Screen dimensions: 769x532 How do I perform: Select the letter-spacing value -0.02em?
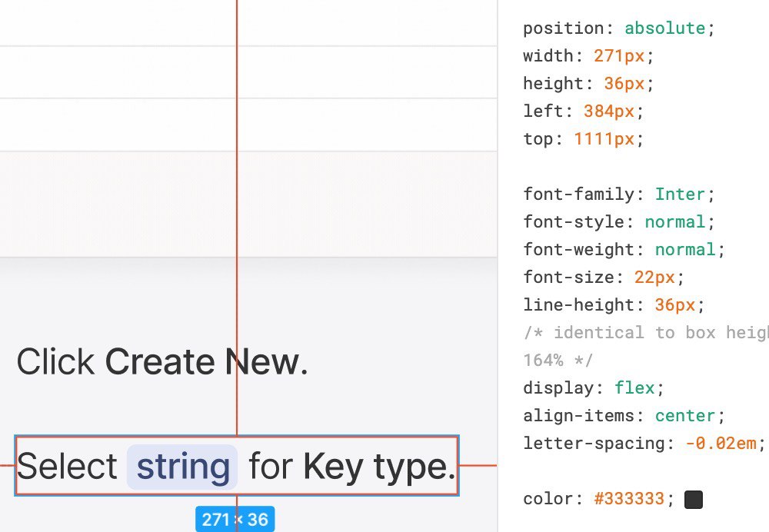click(721, 444)
